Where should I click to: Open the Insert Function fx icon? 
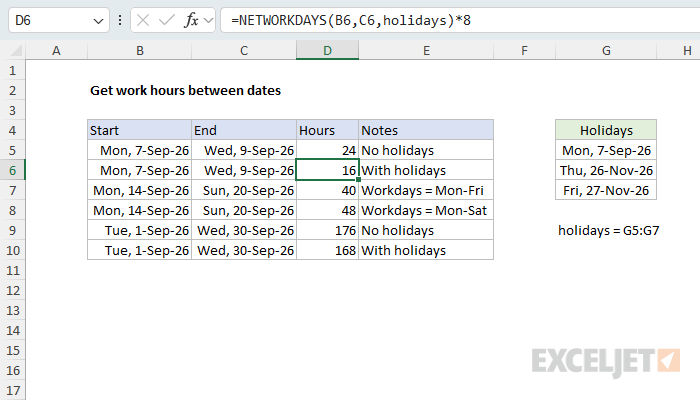pos(191,20)
